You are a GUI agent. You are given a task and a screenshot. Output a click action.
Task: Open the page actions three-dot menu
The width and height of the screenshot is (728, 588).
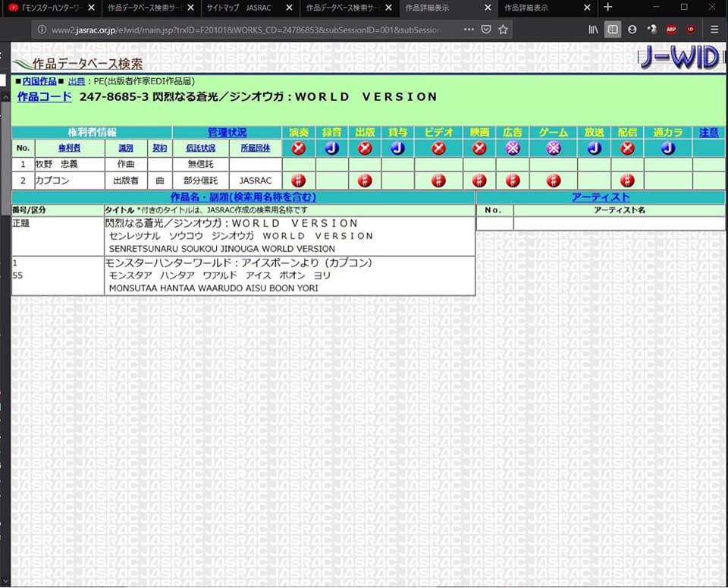(469, 30)
